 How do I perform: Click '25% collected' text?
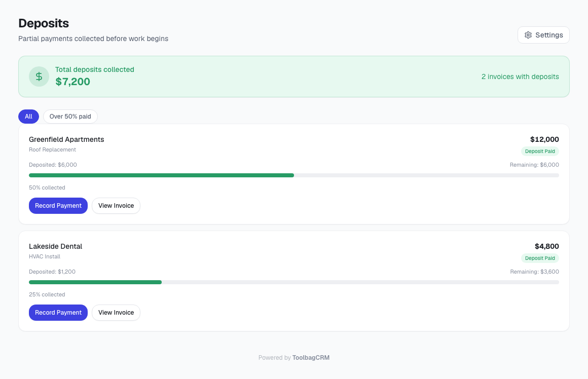pyautogui.click(x=47, y=295)
